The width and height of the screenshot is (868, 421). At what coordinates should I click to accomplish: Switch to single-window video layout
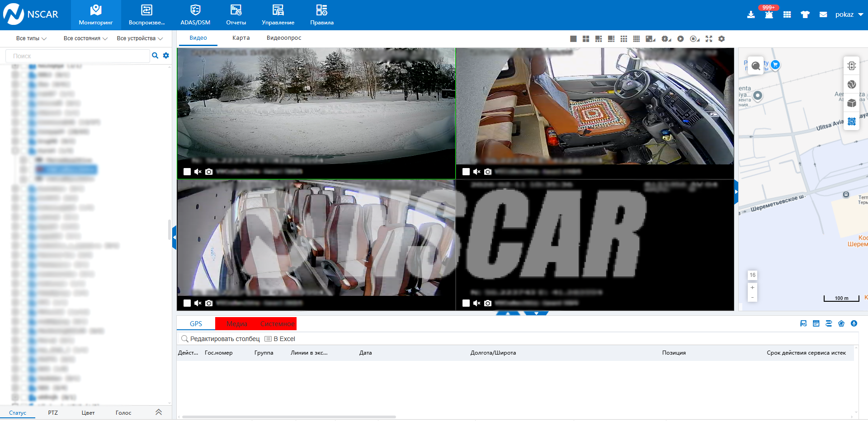[x=573, y=39]
